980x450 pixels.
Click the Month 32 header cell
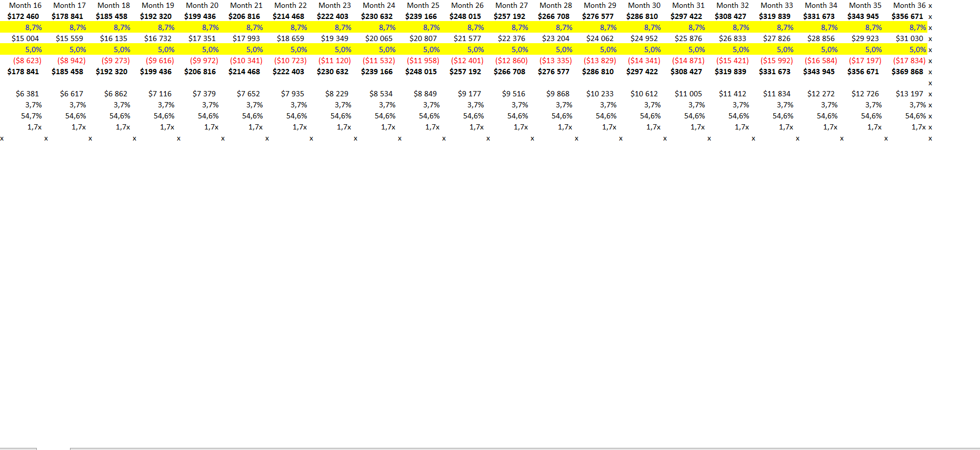(x=733, y=5)
